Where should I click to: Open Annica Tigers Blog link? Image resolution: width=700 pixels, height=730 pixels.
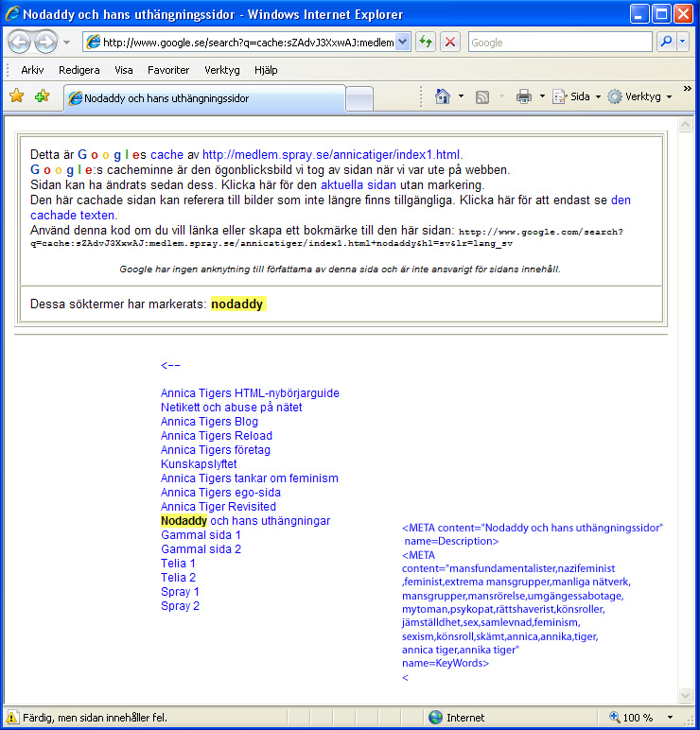[209, 422]
